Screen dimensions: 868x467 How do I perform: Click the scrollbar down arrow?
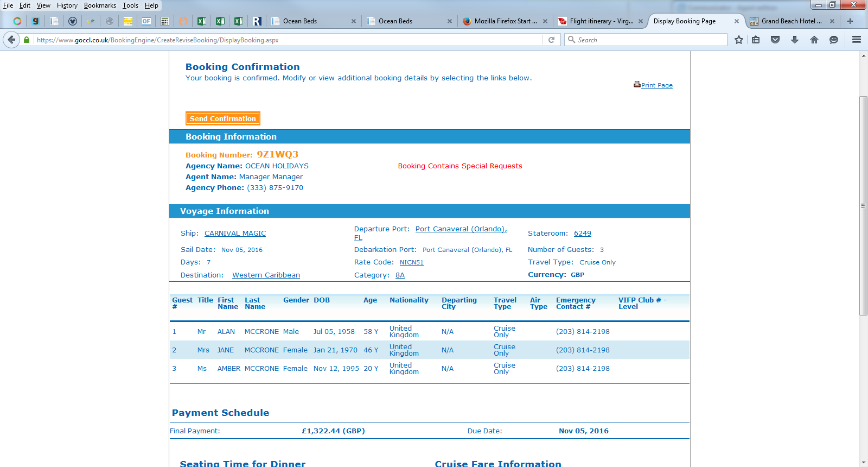click(863, 463)
